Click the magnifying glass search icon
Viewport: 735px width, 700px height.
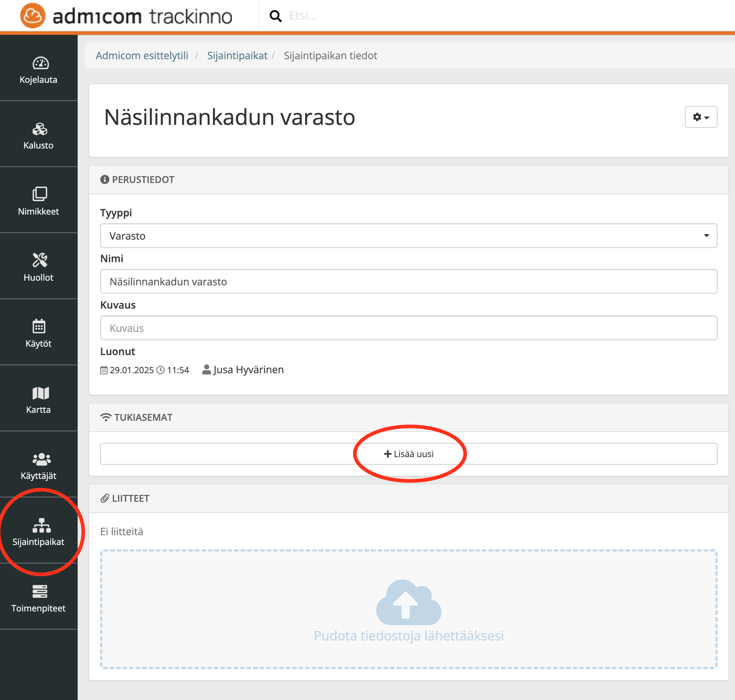click(275, 16)
